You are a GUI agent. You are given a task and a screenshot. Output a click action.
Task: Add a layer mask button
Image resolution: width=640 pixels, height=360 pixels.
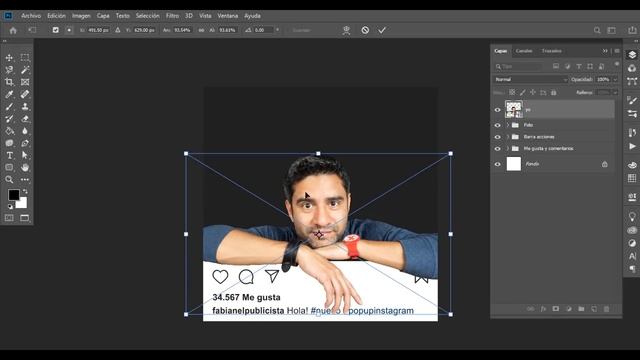(x=556, y=309)
